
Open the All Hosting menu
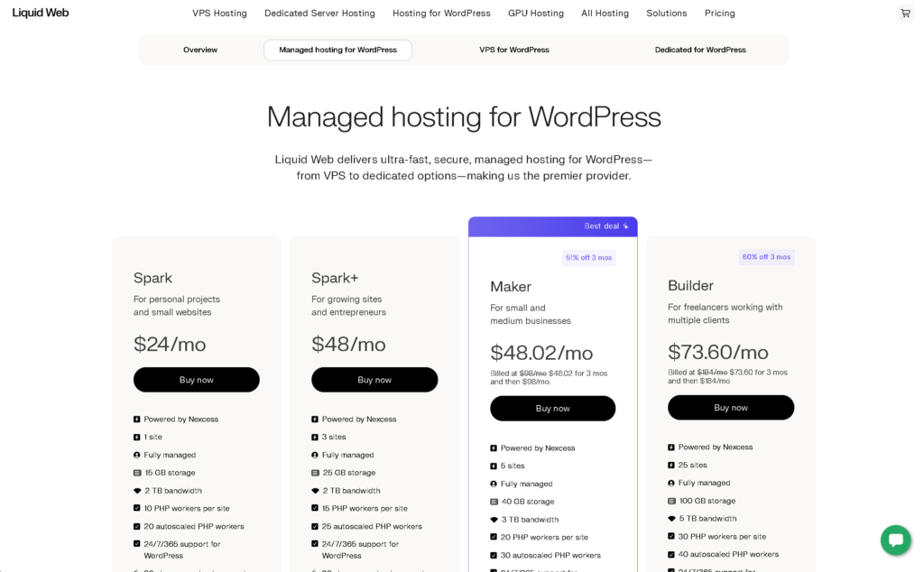click(605, 13)
